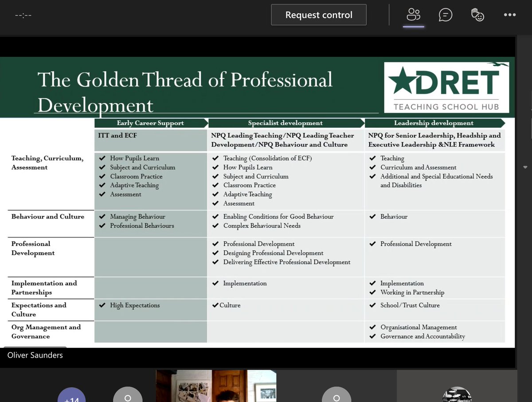Screen dimensions: 532x402
Task: Open the meeting chat icon
Action: [x=445, y=15]
